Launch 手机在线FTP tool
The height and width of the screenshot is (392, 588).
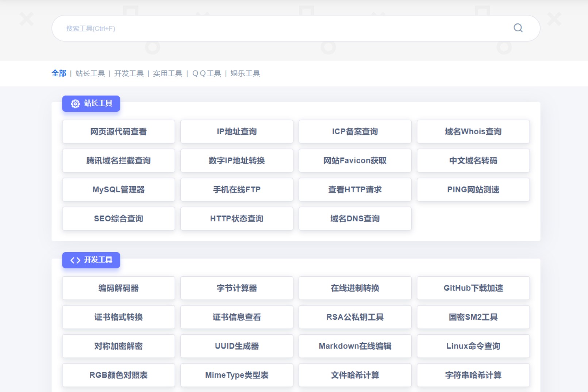pos(237,190)
